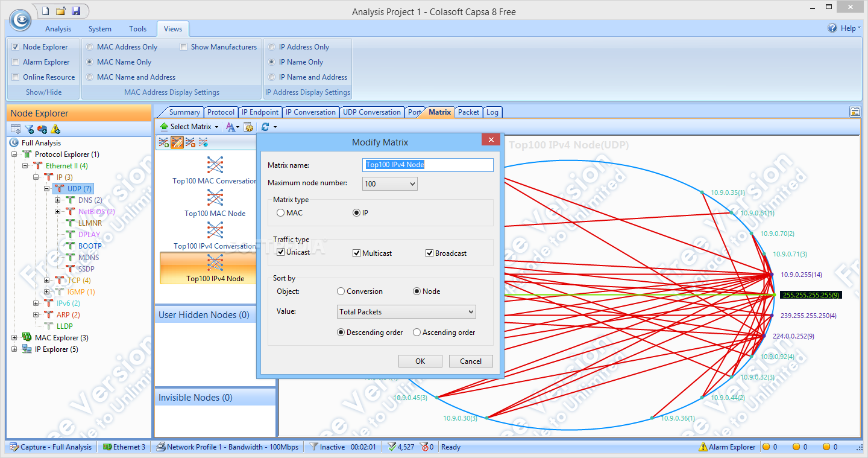Click the Capsa eye application menu button

click(x=20, y=20)
